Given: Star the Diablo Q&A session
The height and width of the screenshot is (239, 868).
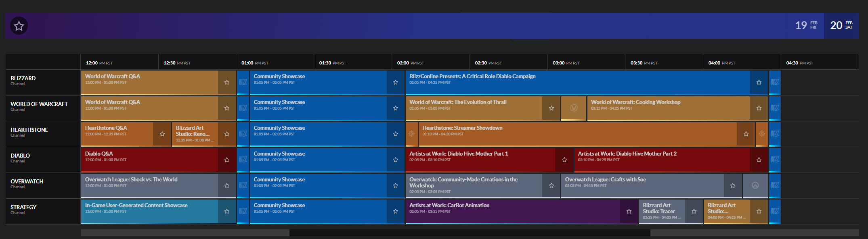Looking at the screenshot, I should tap(227, 160).
